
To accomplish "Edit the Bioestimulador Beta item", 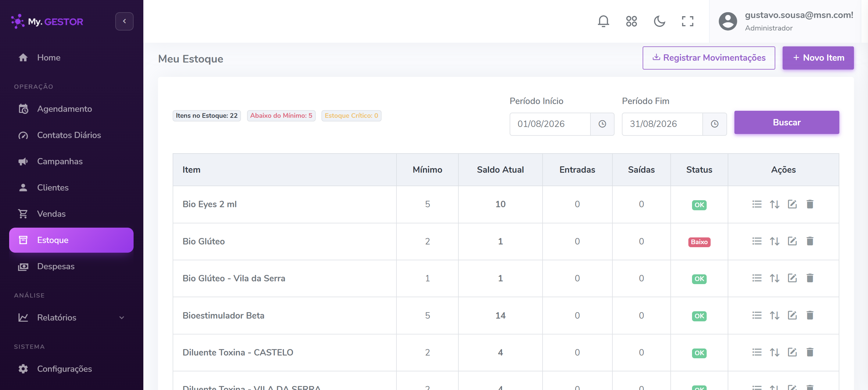I will coord(792,316).
